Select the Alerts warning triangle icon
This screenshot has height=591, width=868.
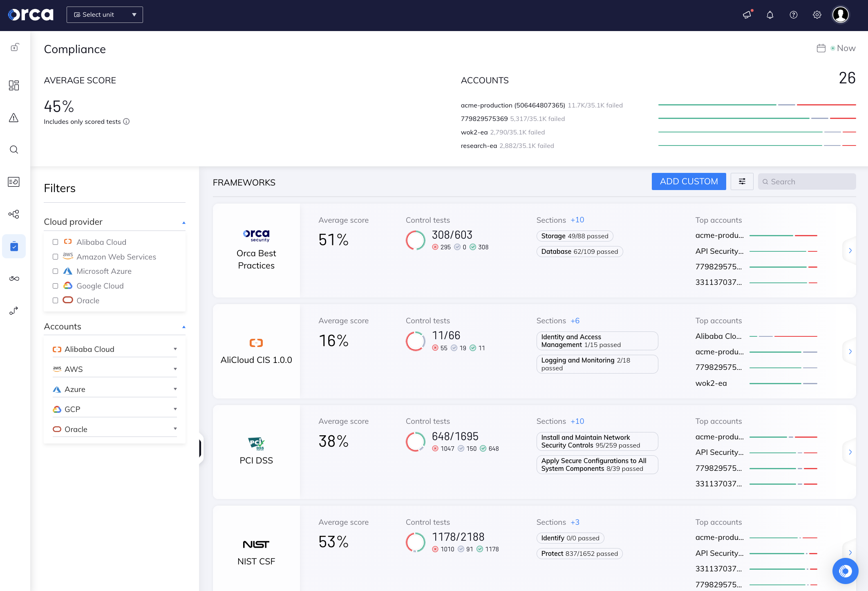14,118
